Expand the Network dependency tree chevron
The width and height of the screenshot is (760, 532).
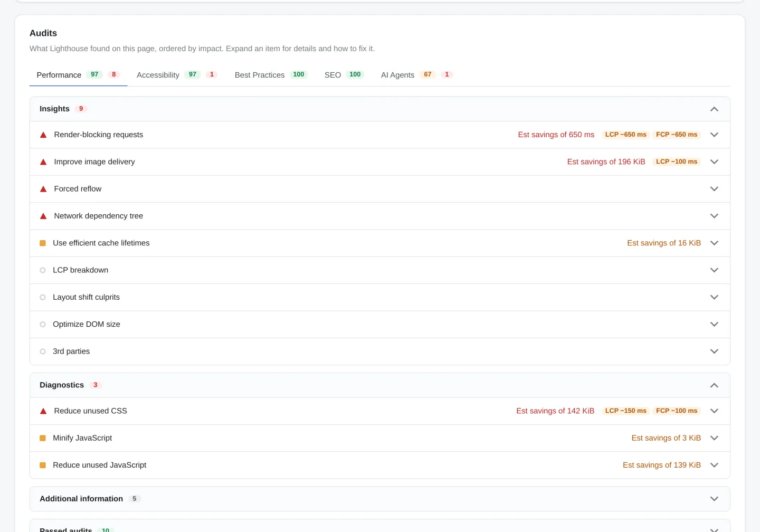pos(714,216)
